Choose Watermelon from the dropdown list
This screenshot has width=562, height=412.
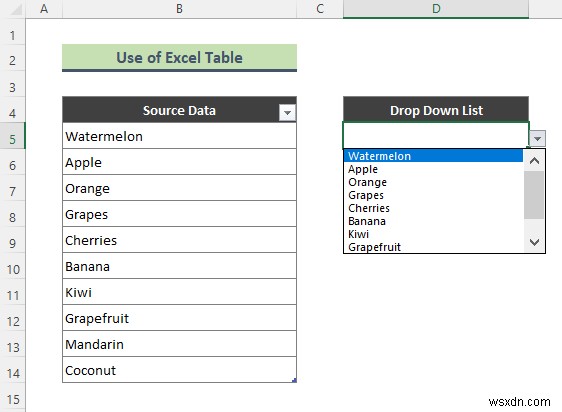[433, 156]
